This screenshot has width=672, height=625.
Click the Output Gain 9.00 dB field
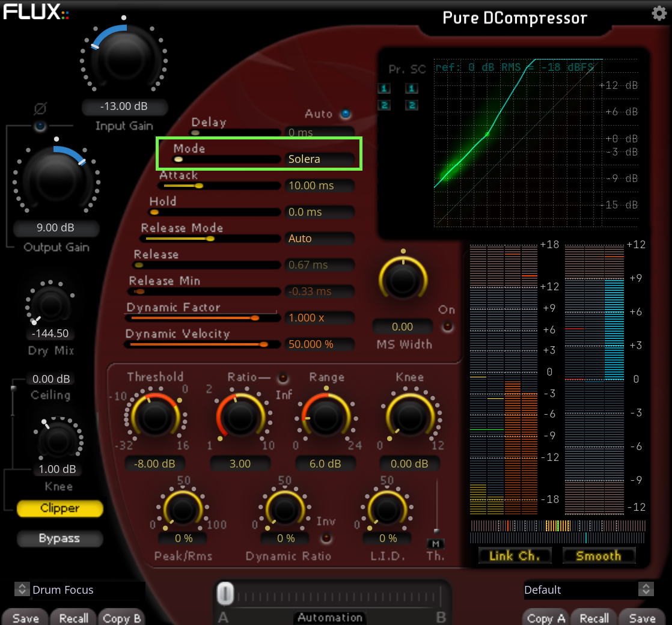tap(56, 228)
